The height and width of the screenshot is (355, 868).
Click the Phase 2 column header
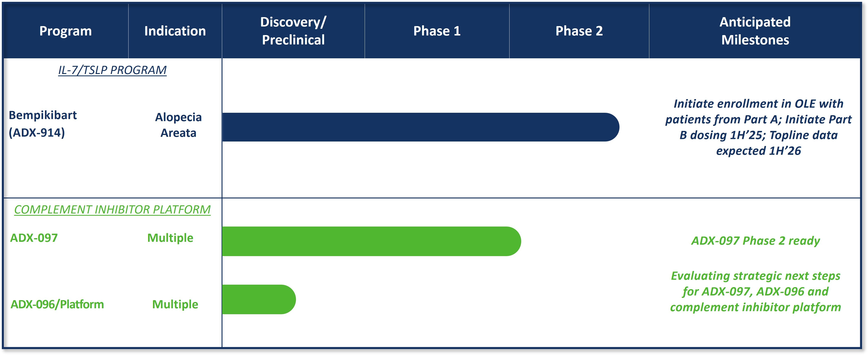pyautogui.click(x=579, y=31)
